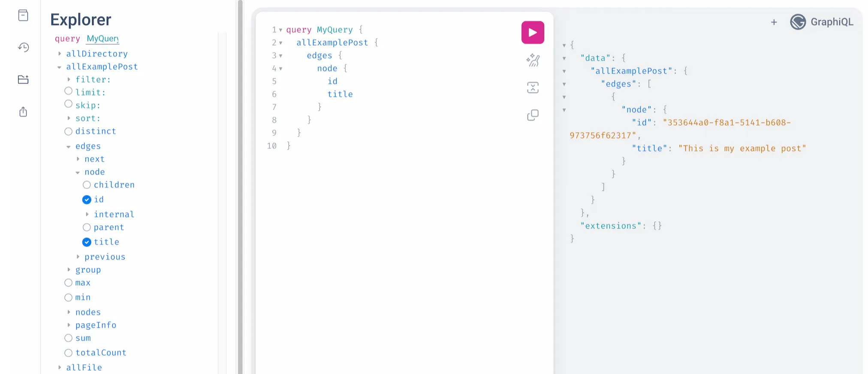
Task: Expand the filter: argument
Action: [69, 79]
